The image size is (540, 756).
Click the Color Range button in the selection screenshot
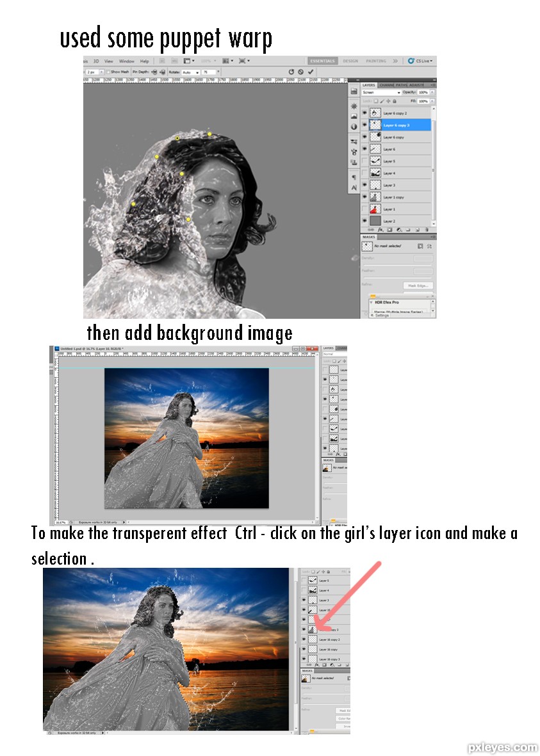coord(343,719)
